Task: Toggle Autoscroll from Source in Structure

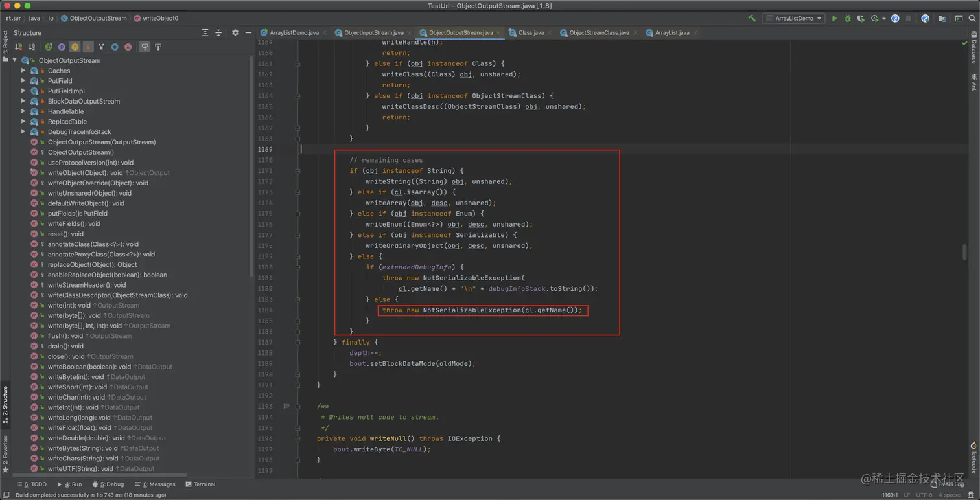Action: click(x=158, y=47)
